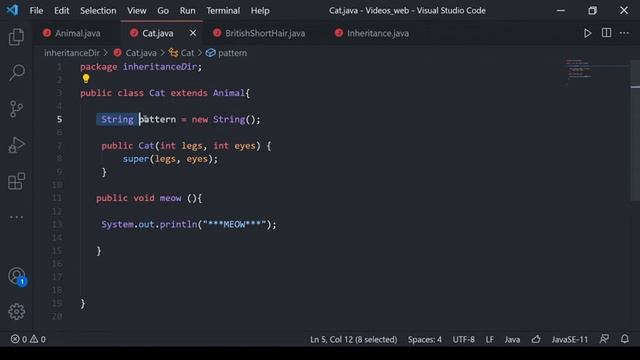Open the Selection menu
This screenshot has width=640, height=360.
click(98, 11)
